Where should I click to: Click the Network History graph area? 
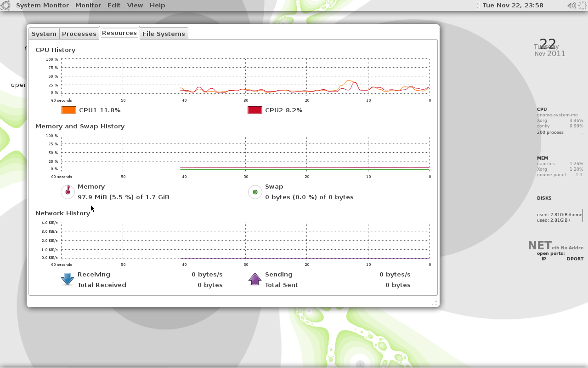pyautogui.click(x=246, y=239)
